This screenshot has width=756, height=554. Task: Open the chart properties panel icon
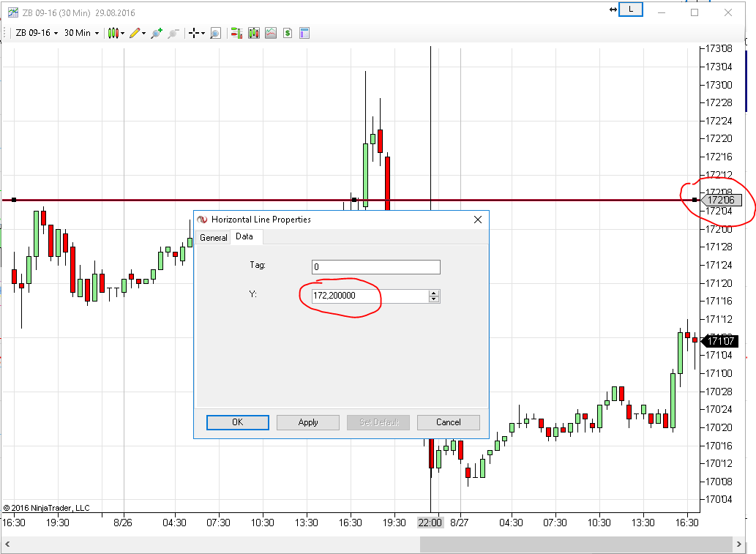pos(304,33)
